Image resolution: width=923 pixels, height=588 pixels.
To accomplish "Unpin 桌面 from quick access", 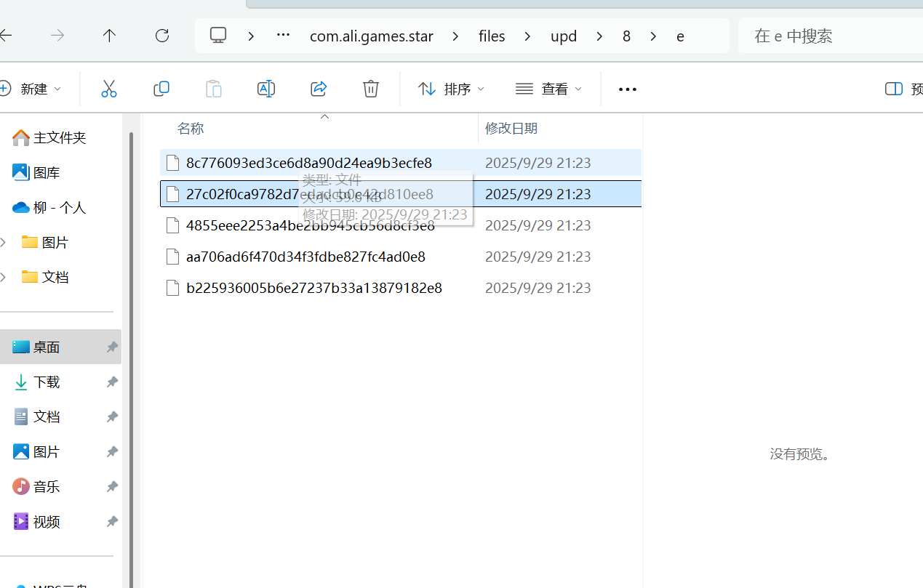I will coord(112,347).
